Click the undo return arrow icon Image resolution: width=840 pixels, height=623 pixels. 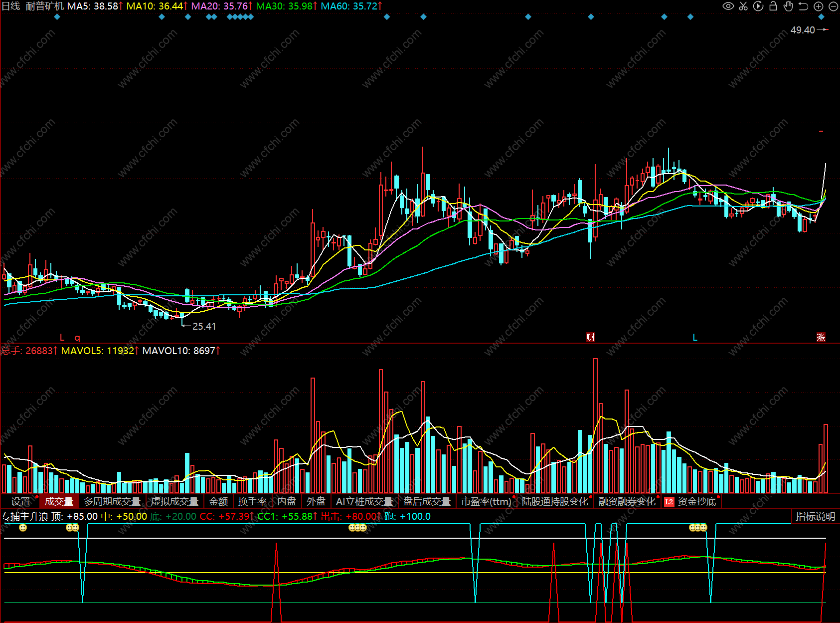coord(803,6)
